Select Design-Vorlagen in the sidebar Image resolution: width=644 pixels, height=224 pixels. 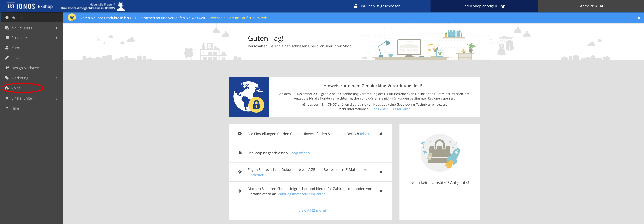point(31,68)
